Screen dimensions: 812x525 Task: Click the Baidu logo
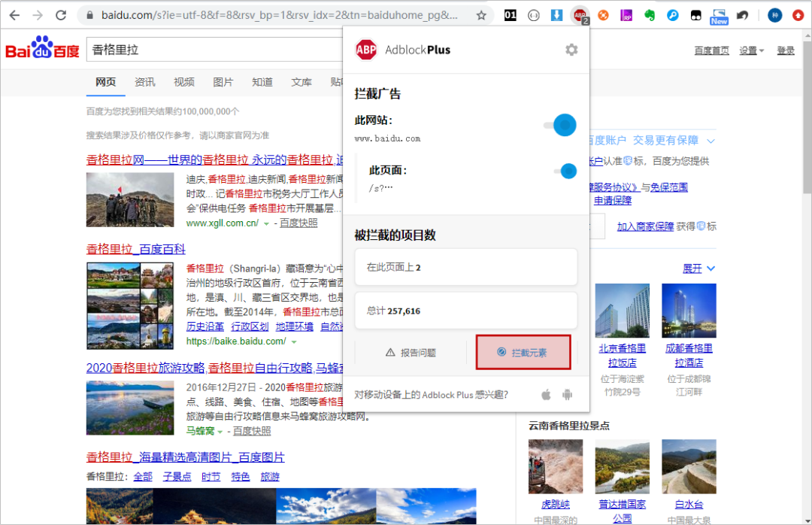click(42, 47)
